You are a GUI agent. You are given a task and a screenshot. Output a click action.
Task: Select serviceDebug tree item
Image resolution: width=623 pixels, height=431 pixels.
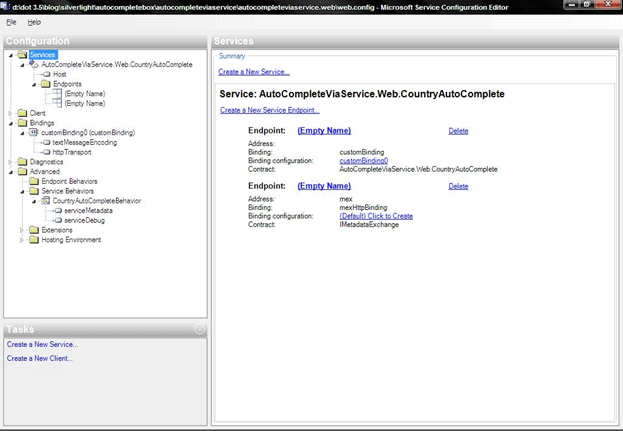[85, 220]
